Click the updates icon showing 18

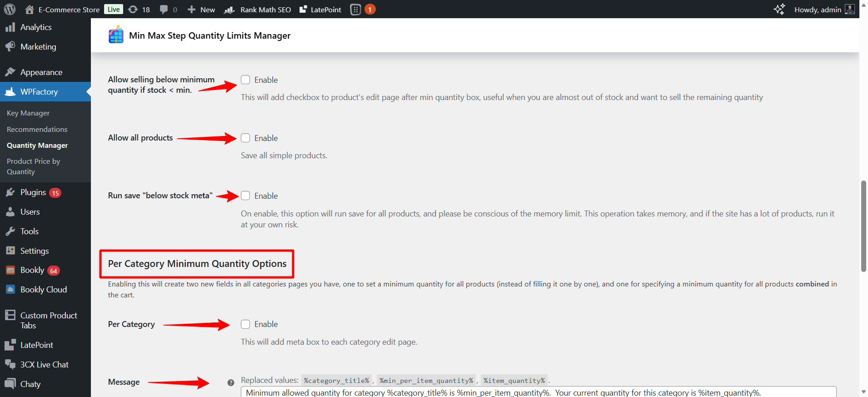pyautogui.click(x=133, y=10)
